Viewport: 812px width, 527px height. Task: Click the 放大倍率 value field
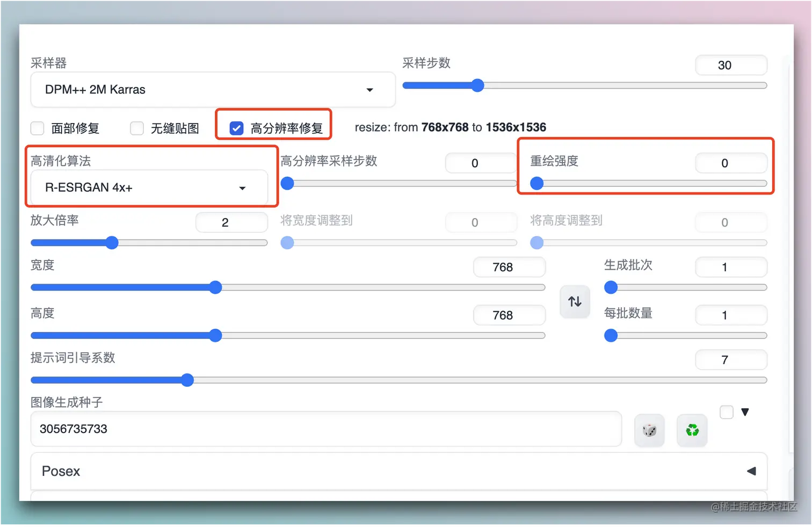click(x=231, y=222)
